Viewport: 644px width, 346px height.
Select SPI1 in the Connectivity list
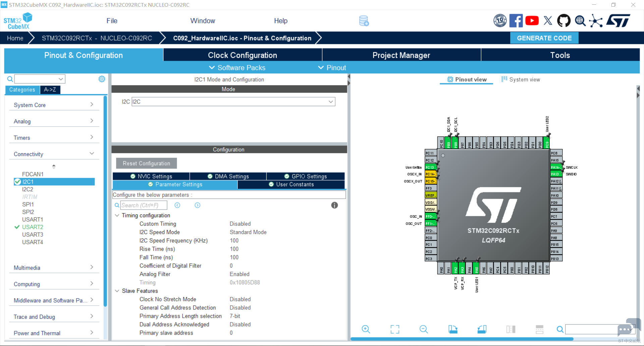pos(28,204)
